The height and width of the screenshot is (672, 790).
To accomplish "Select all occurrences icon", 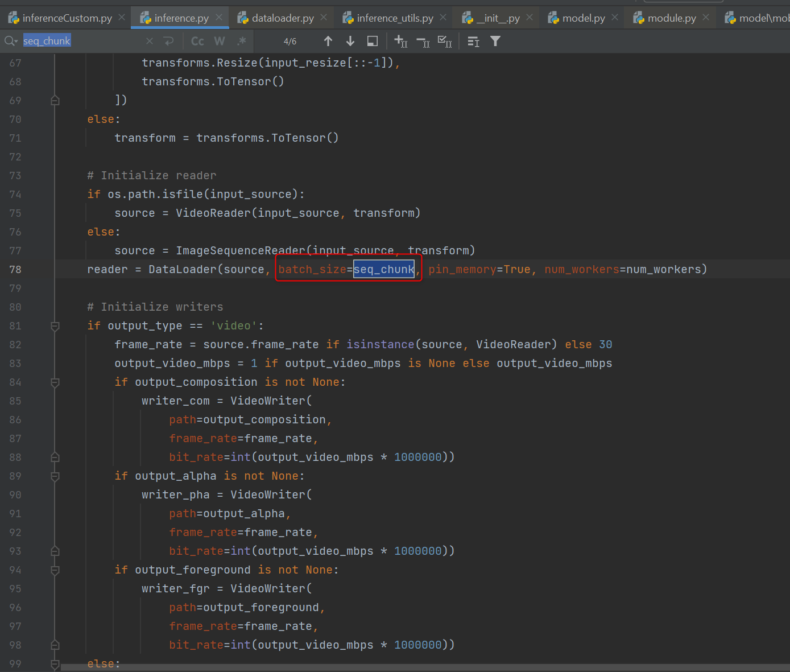I will click(x=445, y=41).
